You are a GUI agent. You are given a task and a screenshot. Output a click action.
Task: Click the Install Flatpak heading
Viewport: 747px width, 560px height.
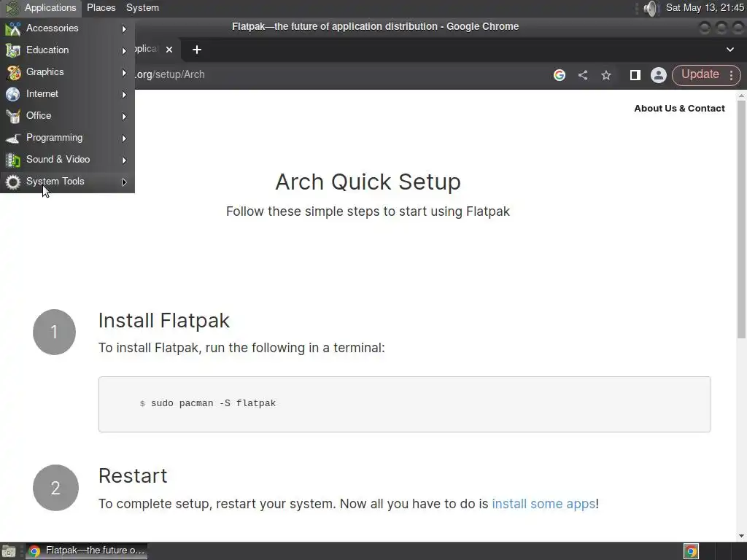coord(164,321)
